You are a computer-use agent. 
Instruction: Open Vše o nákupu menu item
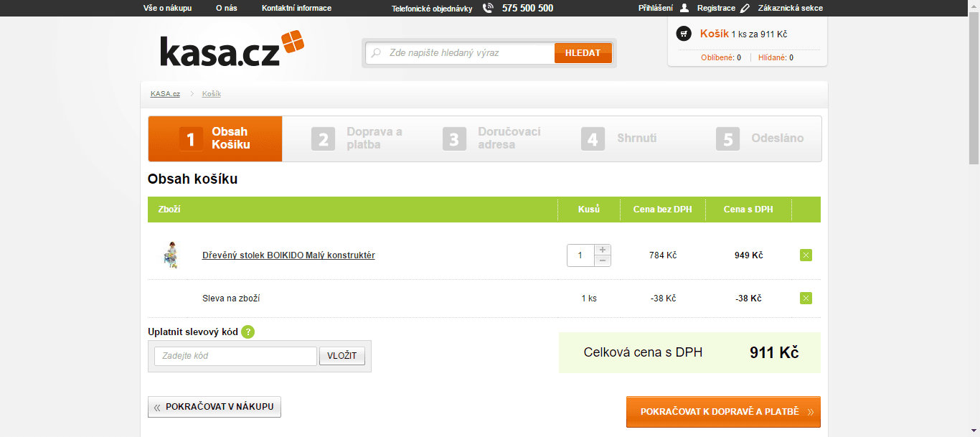click(x=168, y=8)
